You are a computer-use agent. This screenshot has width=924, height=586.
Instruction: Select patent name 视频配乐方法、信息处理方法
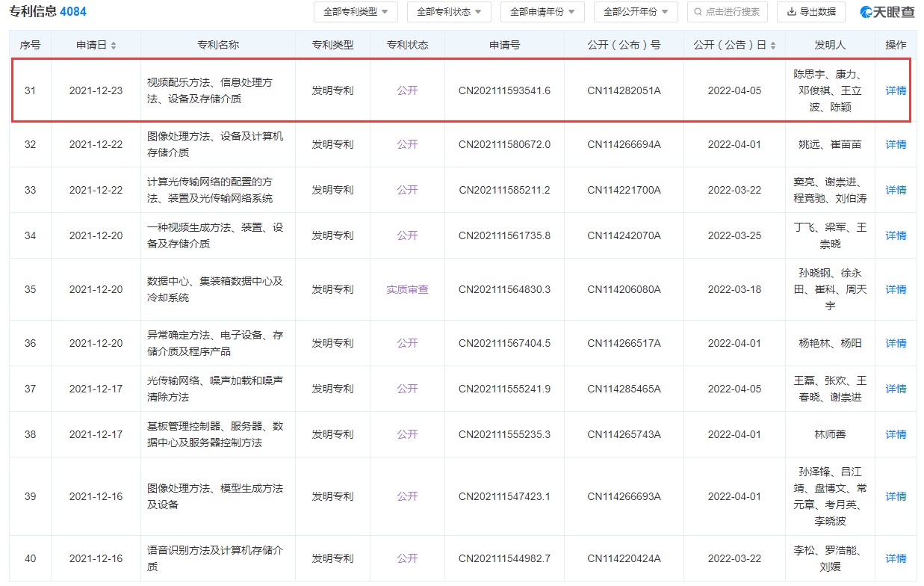pyautogui.click(x=210, y=90)
